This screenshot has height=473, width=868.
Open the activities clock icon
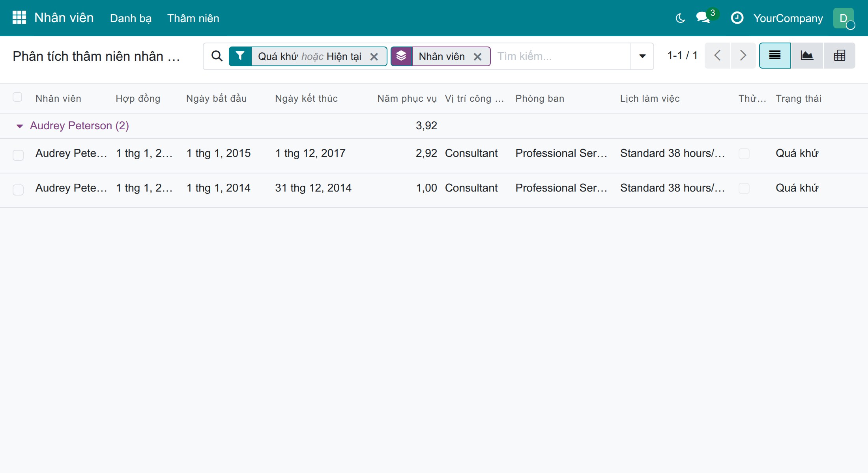click(x=737, y=18)
